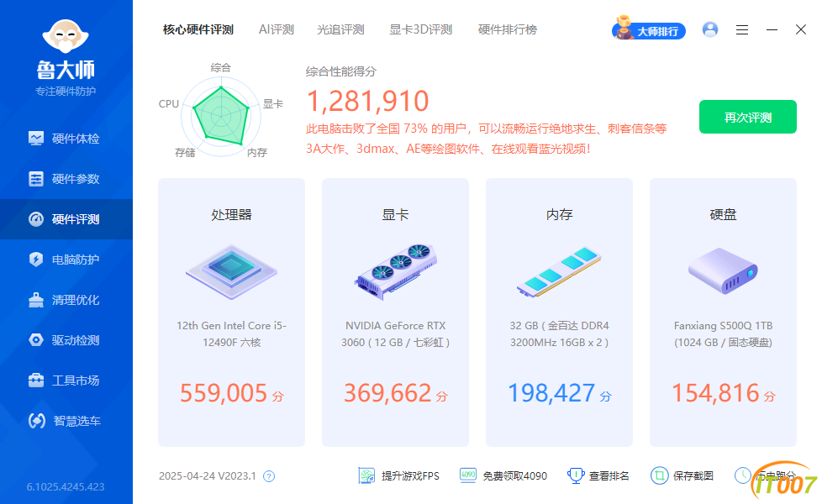Click the 处理器 CPU chip image
This screenshot has width=822, height=504.
[x=231, y=272]
